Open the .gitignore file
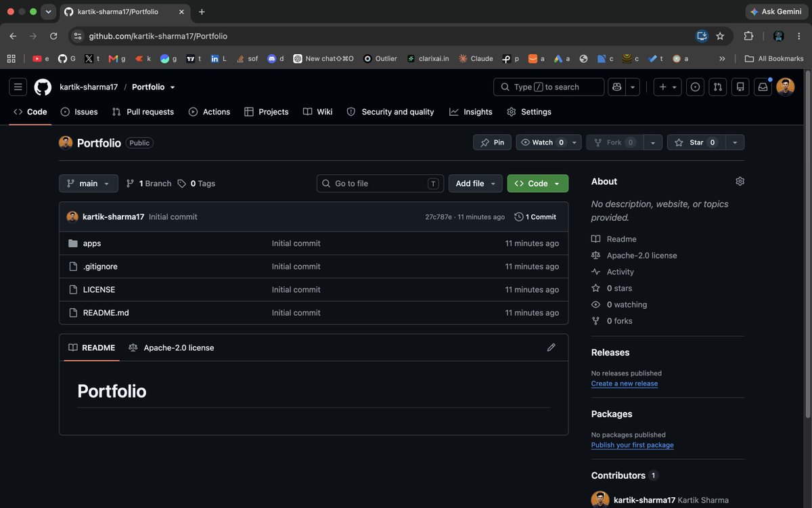The image size is (812, 508). [x=100, y=266]
